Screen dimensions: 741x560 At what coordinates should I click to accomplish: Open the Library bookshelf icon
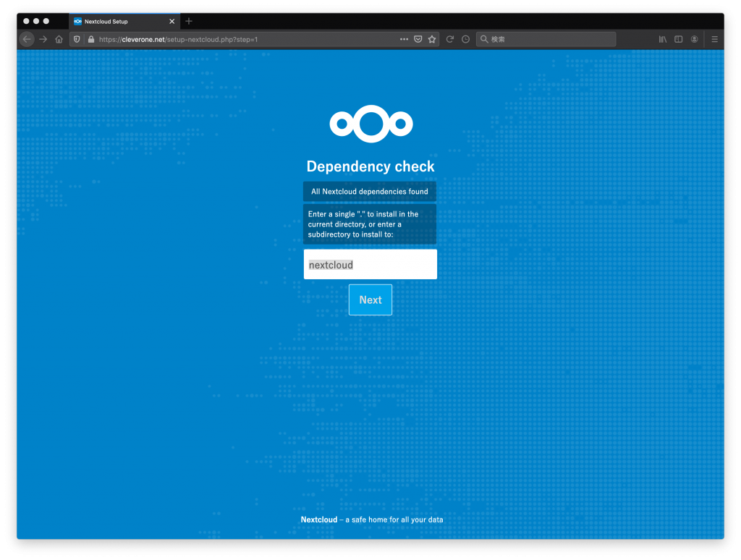(x=663, y=39)
